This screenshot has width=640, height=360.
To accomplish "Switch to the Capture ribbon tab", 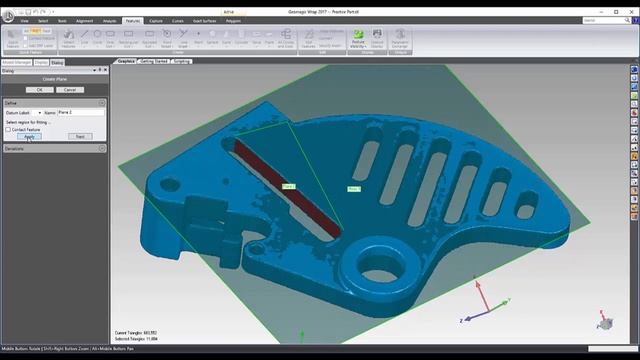I will [x=156, y=21].
